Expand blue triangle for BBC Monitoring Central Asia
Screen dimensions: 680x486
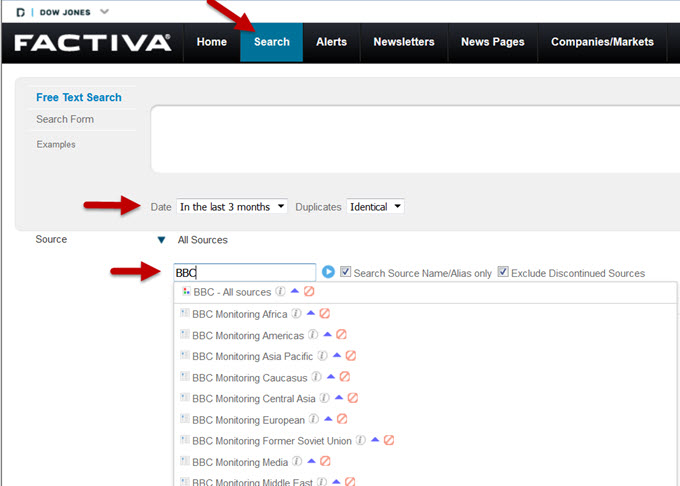coord(339,397)
